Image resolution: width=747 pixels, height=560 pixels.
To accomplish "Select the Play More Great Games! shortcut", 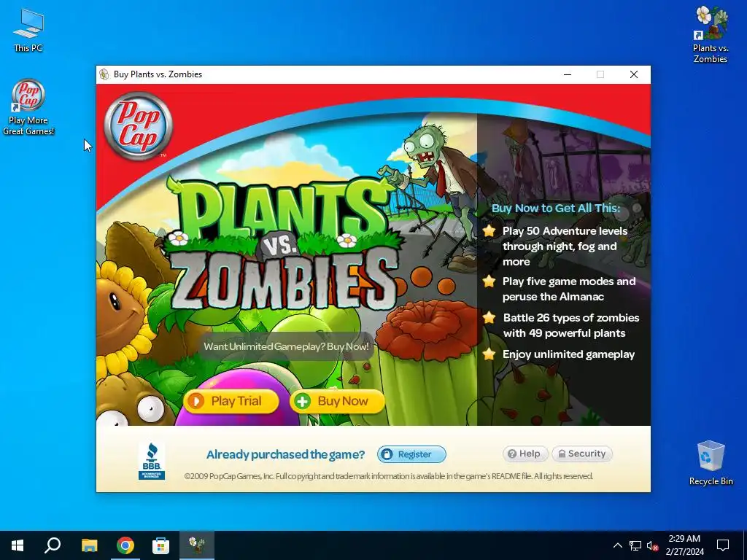I will tap(28, 108).
